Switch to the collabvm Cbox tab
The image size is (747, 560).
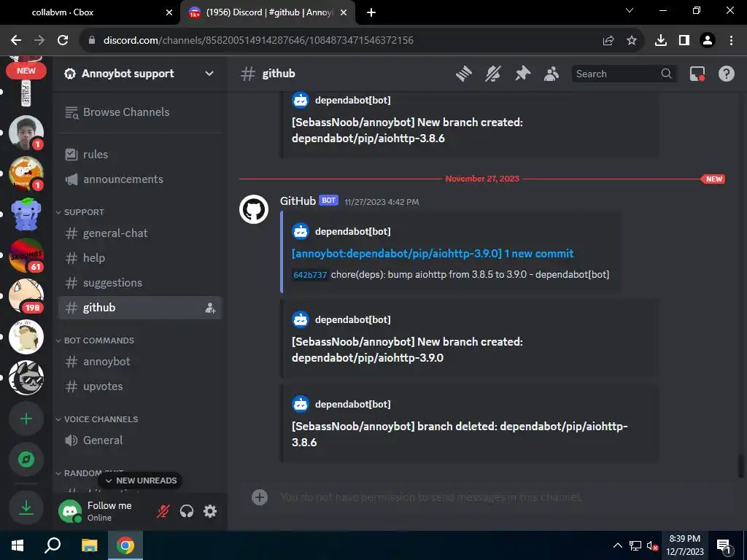click(90, 12)
